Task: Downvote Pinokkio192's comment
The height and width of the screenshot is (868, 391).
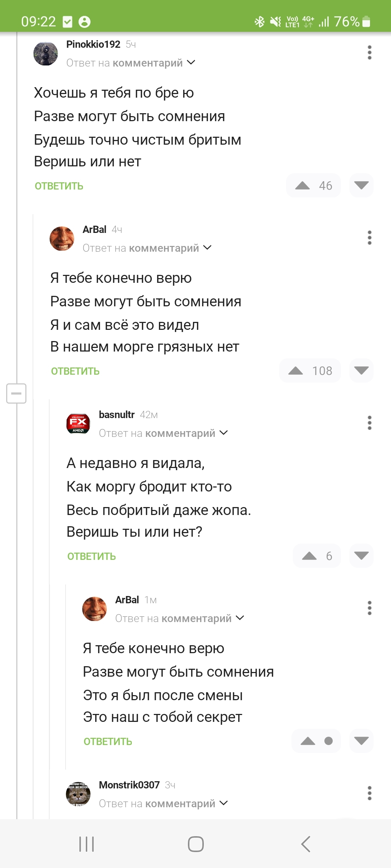Action: pos(361,186)
